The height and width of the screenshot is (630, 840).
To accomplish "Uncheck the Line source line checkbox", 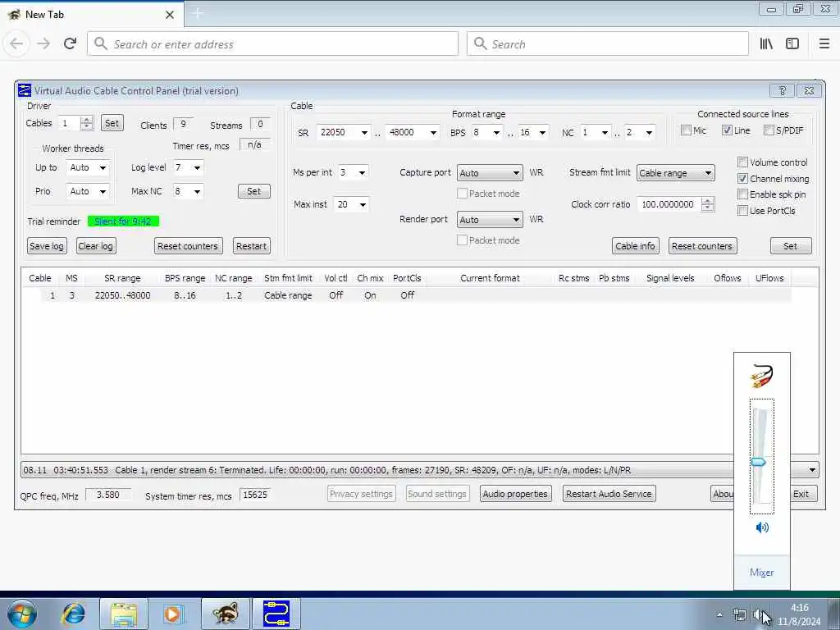I will [x=727, y=130].
